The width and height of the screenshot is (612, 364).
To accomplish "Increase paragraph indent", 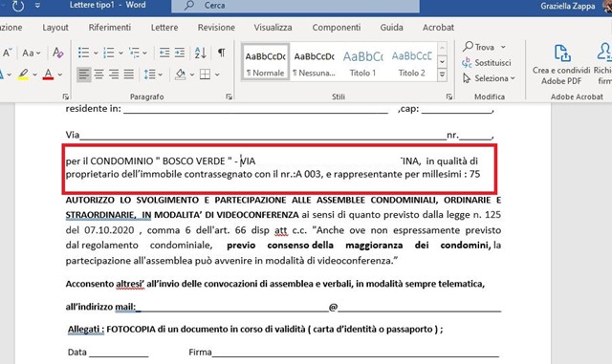I will click(180, 53).
